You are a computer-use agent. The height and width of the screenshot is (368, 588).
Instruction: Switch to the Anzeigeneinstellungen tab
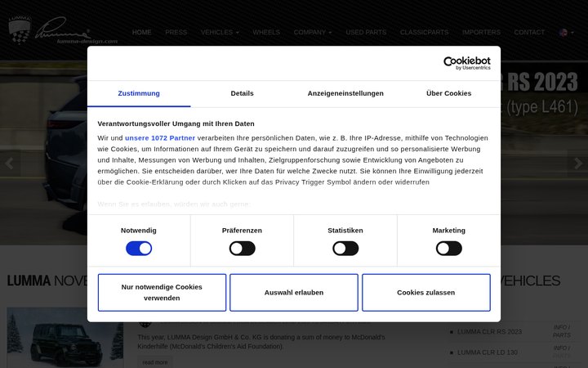(345, 93)
